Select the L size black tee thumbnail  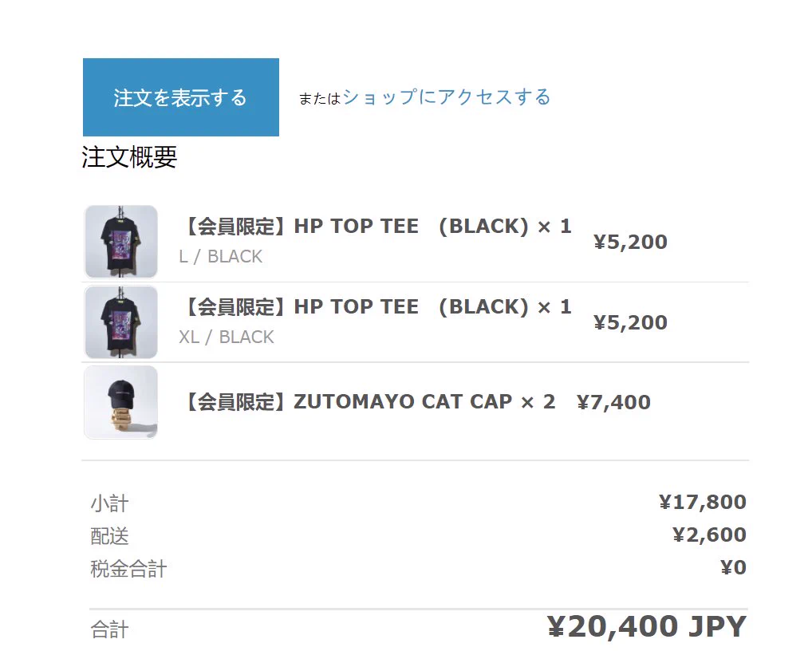pyautogui.click(x=121, y=242)
